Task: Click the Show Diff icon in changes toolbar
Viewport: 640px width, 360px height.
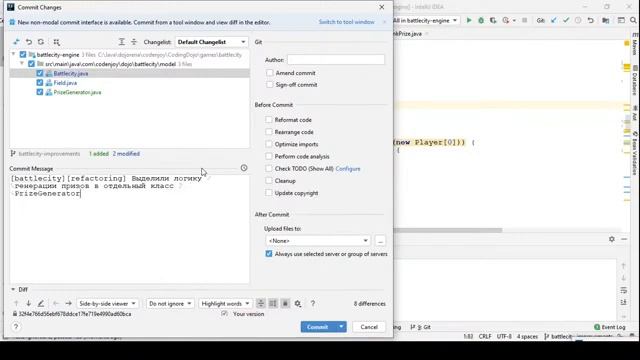Action: point(16,42)
